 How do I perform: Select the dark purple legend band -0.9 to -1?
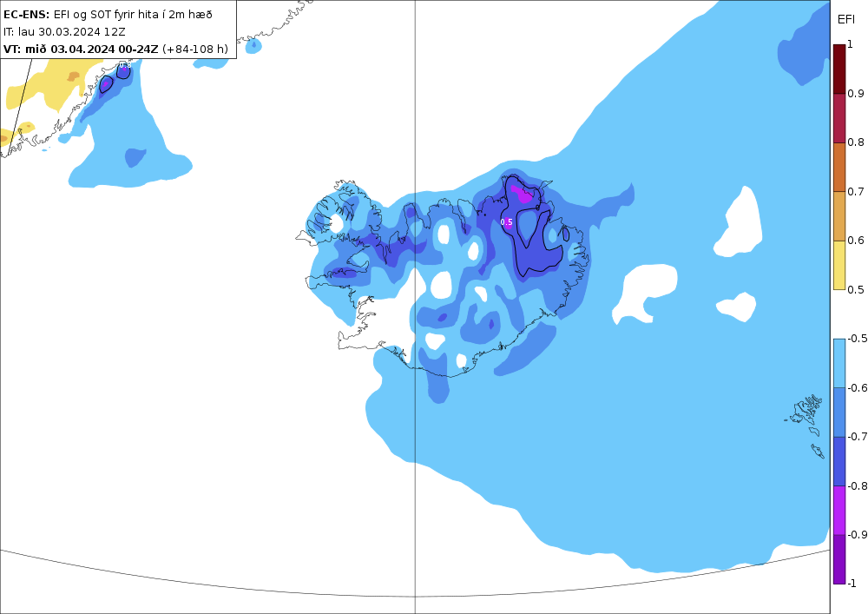[x=839, y=558]
